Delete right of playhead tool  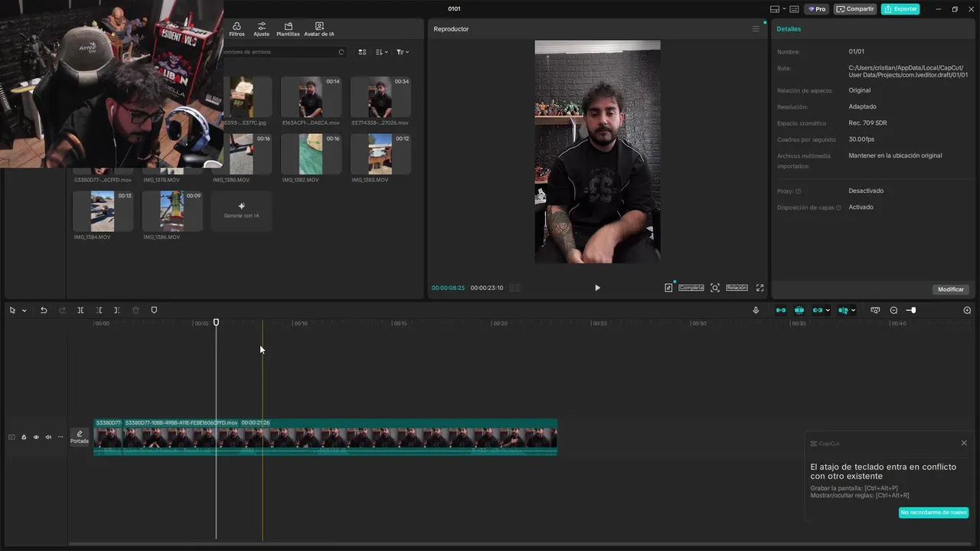click(117, 310)
